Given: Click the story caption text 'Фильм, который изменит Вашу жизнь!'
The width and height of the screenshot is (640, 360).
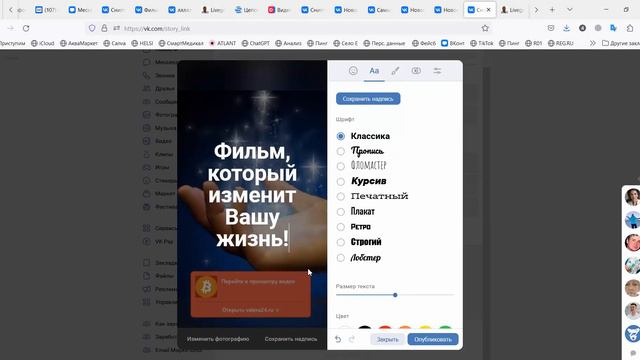Looking at the screenshot, I should click(252, 195).
